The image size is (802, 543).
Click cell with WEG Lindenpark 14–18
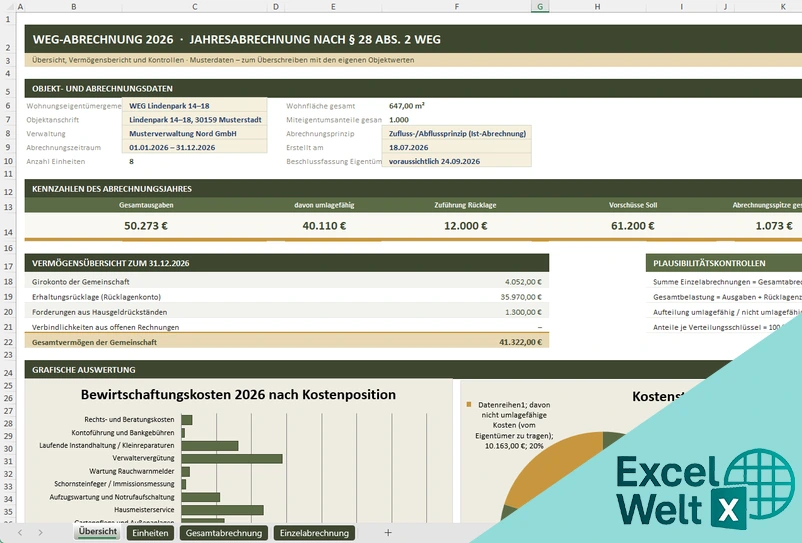pos(194,106)
